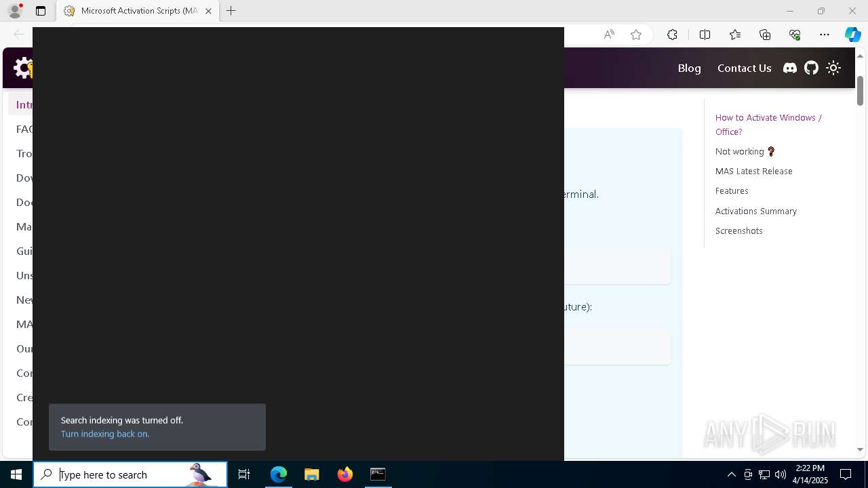This screenshot has height=488, width=868.
Task: Go back with the browser back arrow
Action: pyautogui.click(x=19, y=35)
